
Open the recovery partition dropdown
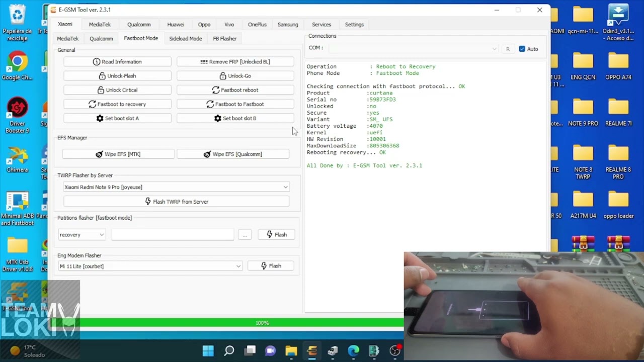tap(82, 235)
